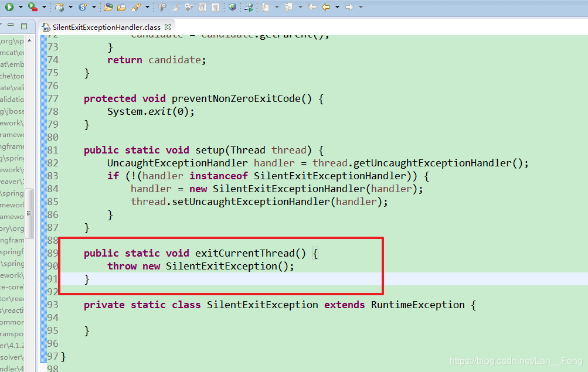Expand the Debug configurations dropdown arrow
The image size is (588, 372).
click(x=43, y=8)
